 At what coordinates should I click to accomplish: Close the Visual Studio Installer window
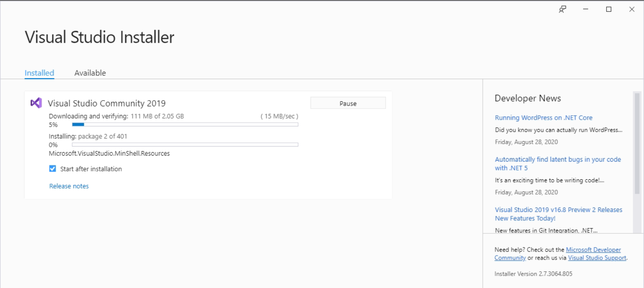tap(632, 9)
